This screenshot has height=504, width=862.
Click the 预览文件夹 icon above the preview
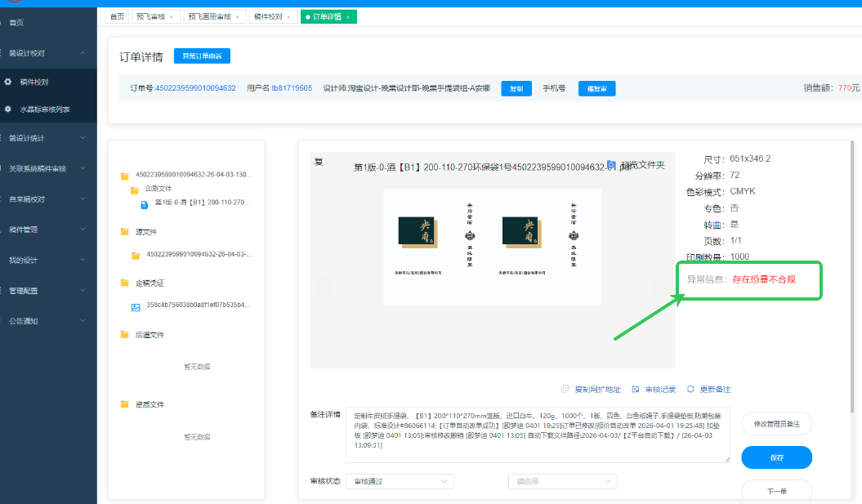[x=611, y=165]
